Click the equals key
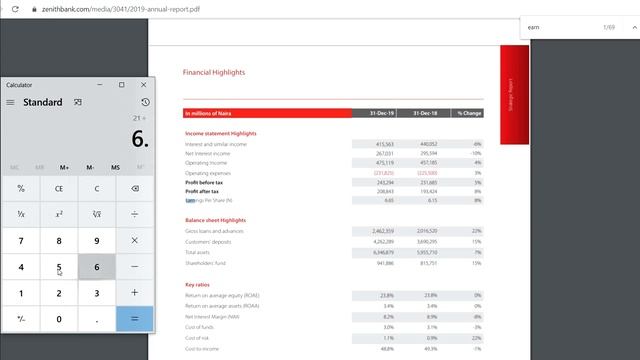The width and height of the screenshot is (640, 360). pyautogui.click(x=135, y=319)
